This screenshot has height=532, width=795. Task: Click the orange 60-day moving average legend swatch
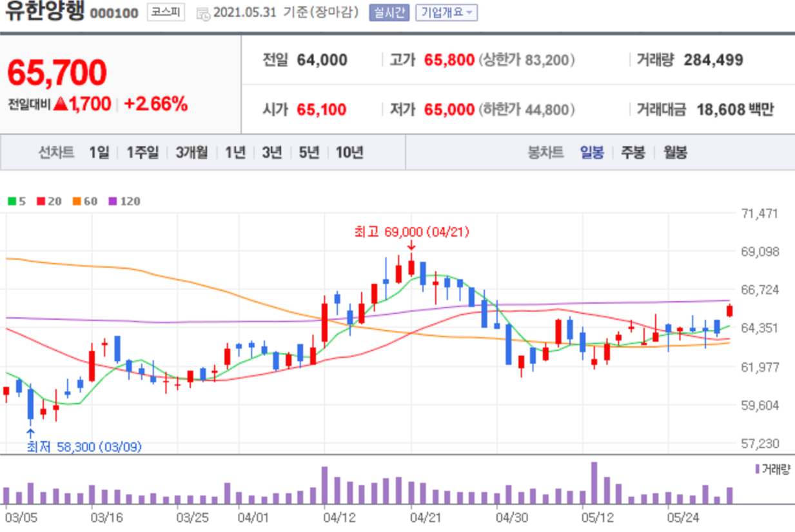[x=75, y=201]
